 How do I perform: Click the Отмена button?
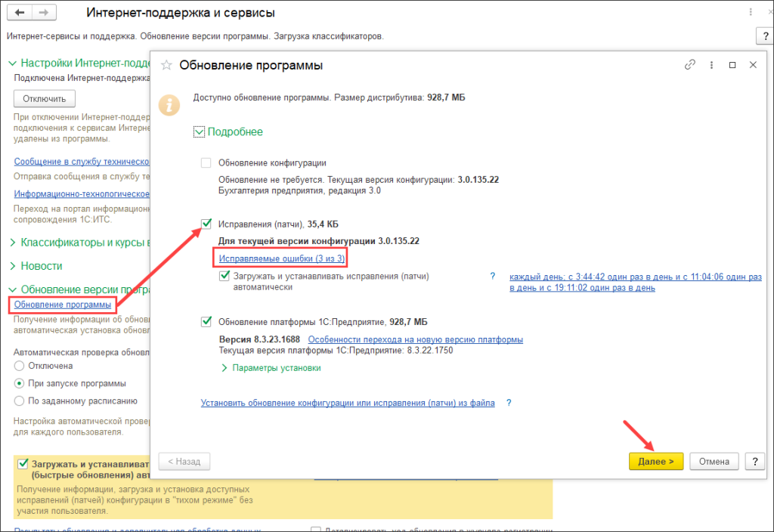tap(714, 462)
